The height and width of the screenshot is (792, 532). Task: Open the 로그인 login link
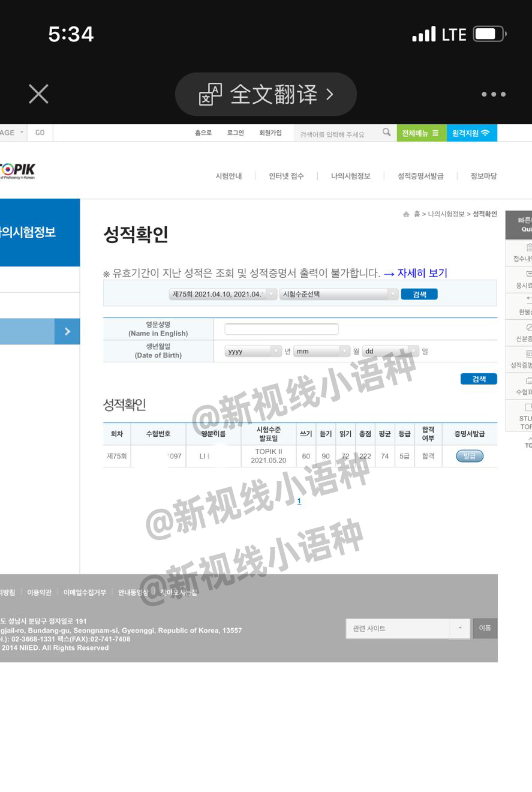(235, 133)
